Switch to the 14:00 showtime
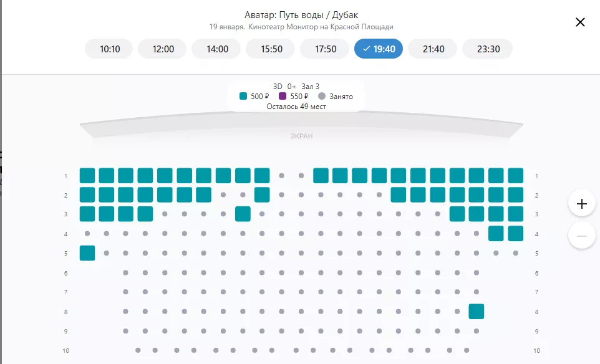 [x=217, y=49]
